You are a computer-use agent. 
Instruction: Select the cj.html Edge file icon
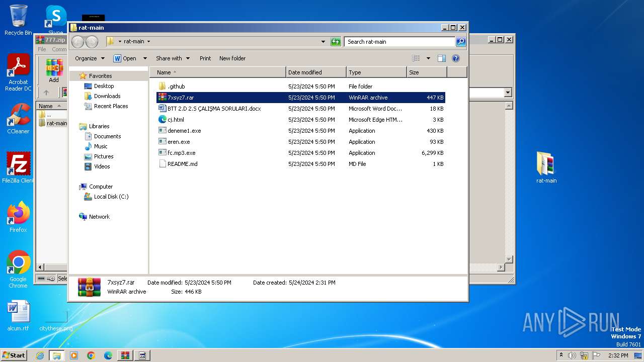pos(162,120)
